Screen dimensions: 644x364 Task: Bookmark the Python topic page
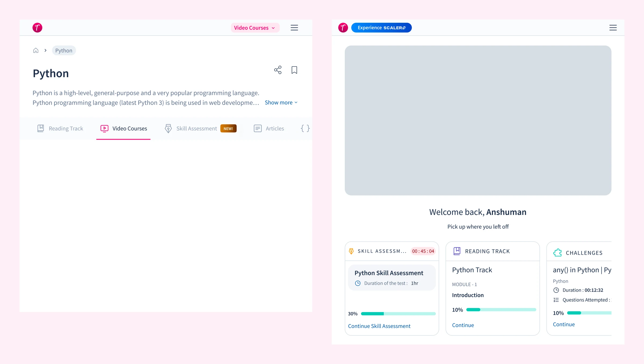(294, 70)
